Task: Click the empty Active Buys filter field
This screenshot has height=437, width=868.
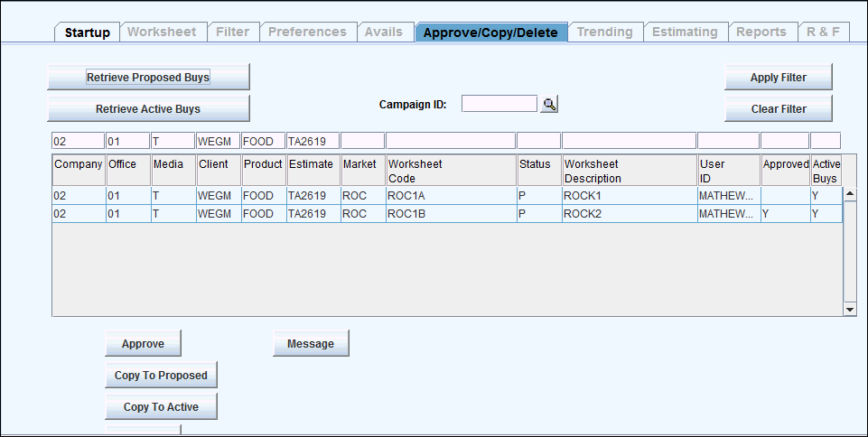Action: pos(826,141)
